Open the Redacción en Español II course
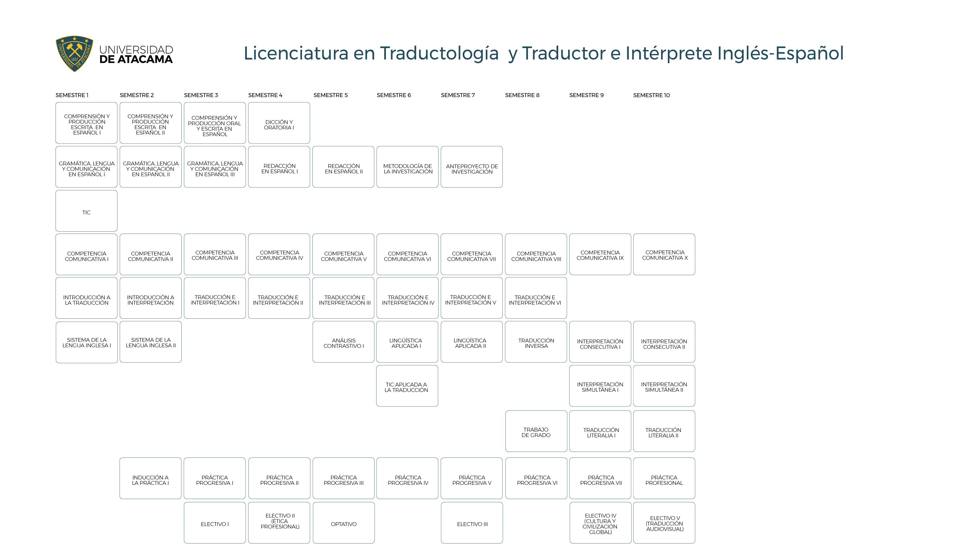 [343, 167]
